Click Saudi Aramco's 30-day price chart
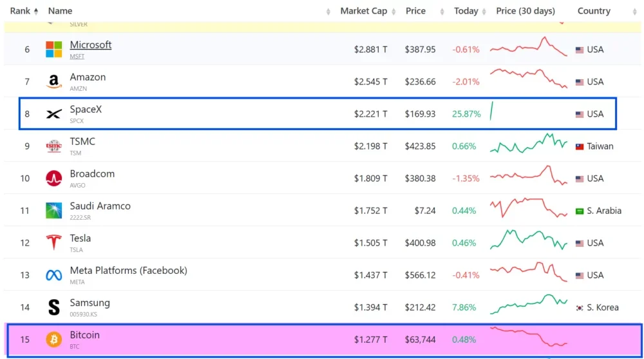The image size is (644, 359). pos(529,208)
